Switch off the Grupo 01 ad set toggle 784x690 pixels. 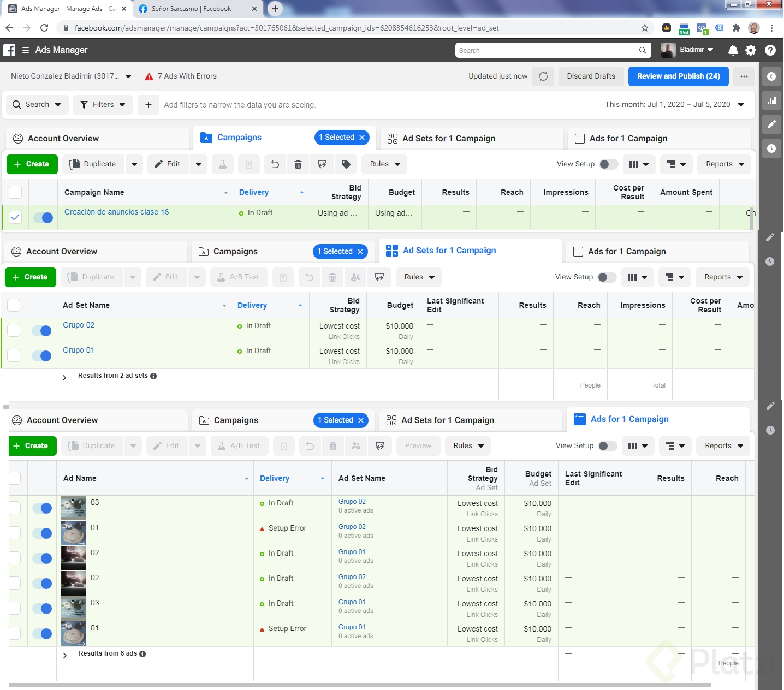tap(41, 356)
